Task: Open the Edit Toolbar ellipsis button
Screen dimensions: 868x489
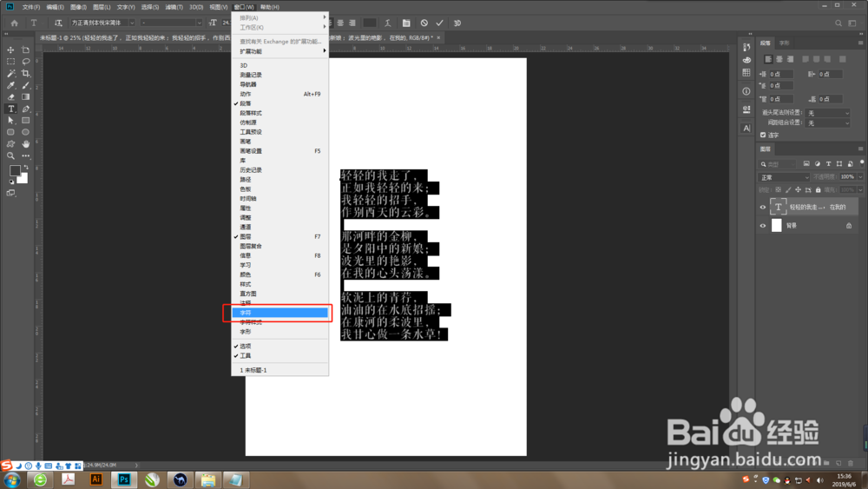Action: [x=25, y=156]
